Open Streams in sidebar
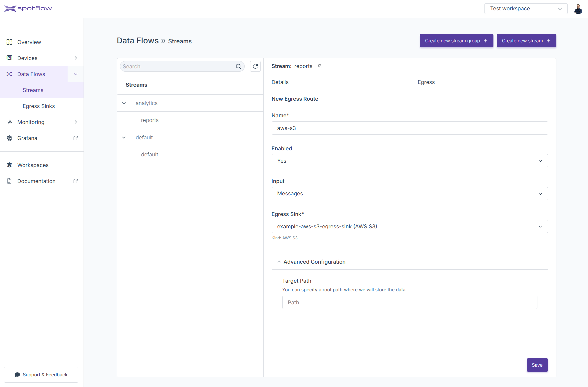The height and width of the screenshot is (387, 588). pos(42,90)
